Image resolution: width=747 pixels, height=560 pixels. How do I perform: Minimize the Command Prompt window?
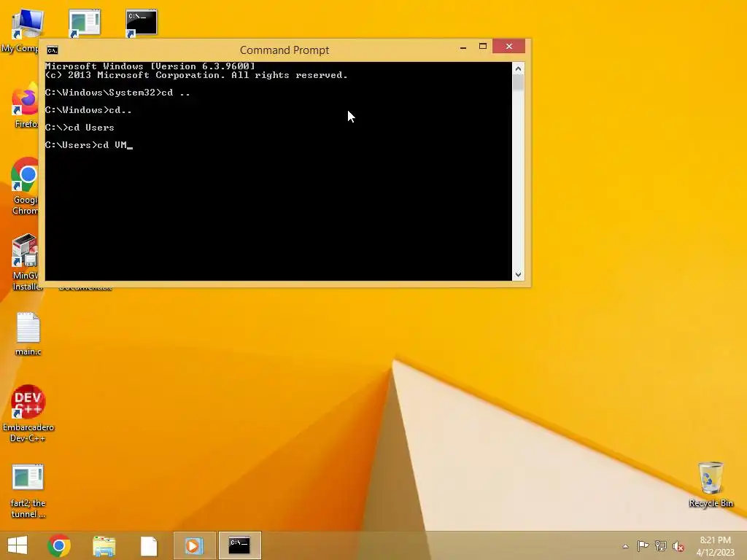[x=463, y=47]
